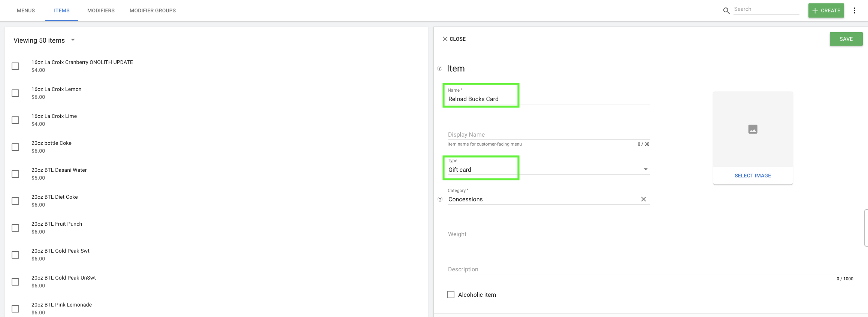Viewport: 868px width, 317px height.
Task: Close the item editor panel
Action: [454, 39]
